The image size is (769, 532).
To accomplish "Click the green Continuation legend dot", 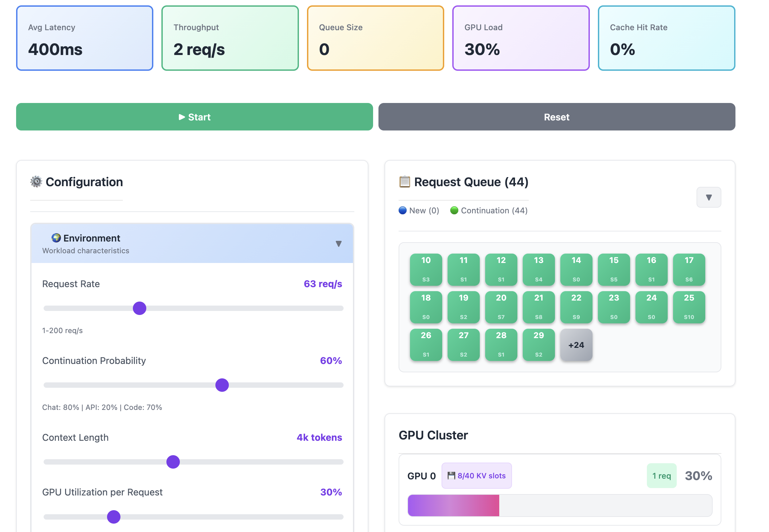I will [x=454, y=210].
